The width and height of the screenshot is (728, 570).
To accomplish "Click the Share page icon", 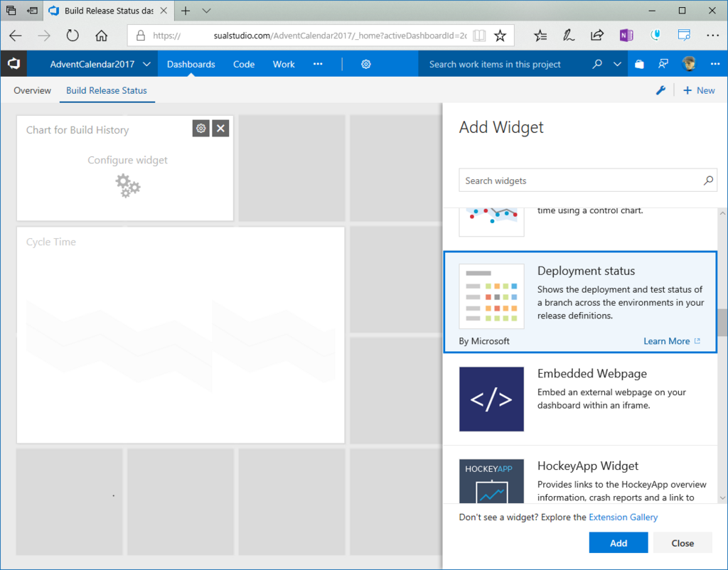I will tap(597, 36).
